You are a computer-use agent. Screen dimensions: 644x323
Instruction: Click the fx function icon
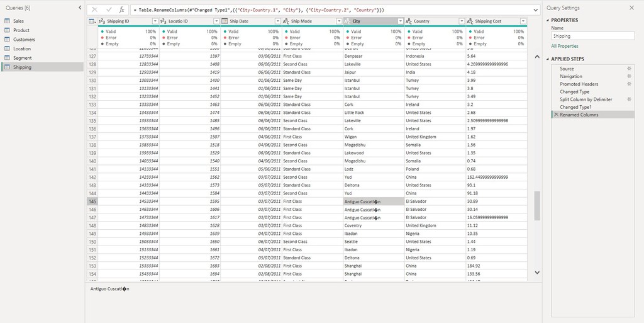(x=121, y=9)
